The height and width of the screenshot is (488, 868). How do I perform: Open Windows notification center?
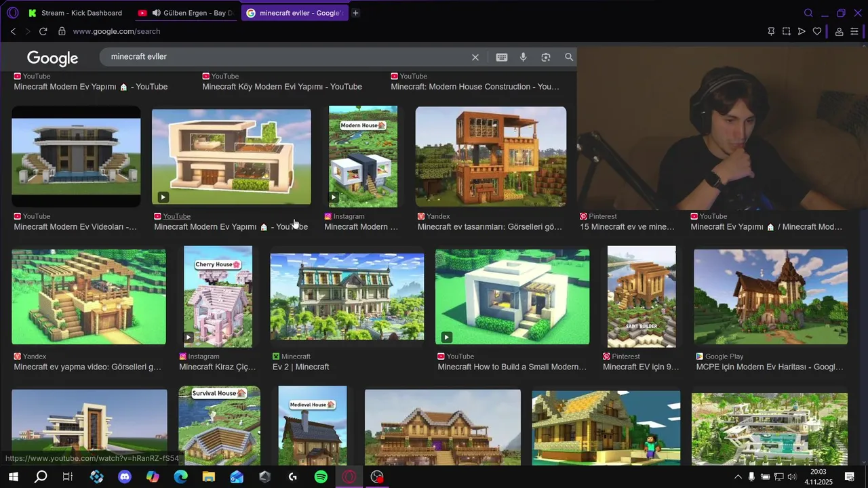[x=849, y=477]
